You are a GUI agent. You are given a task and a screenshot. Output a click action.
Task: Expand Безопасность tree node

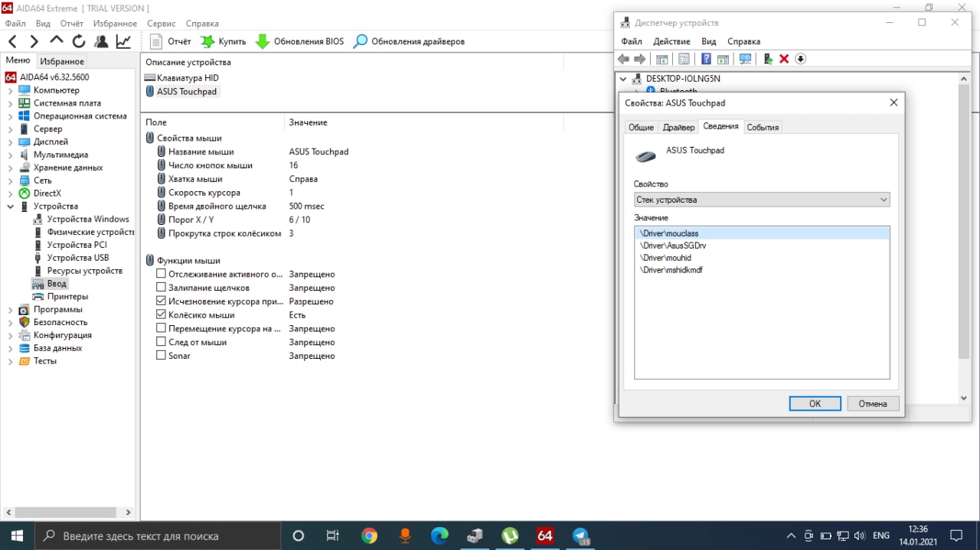tap(10, 323)
